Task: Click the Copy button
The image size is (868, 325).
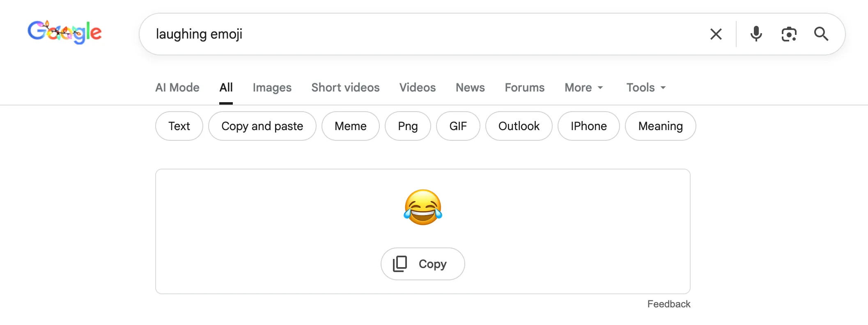Action: 423,263
